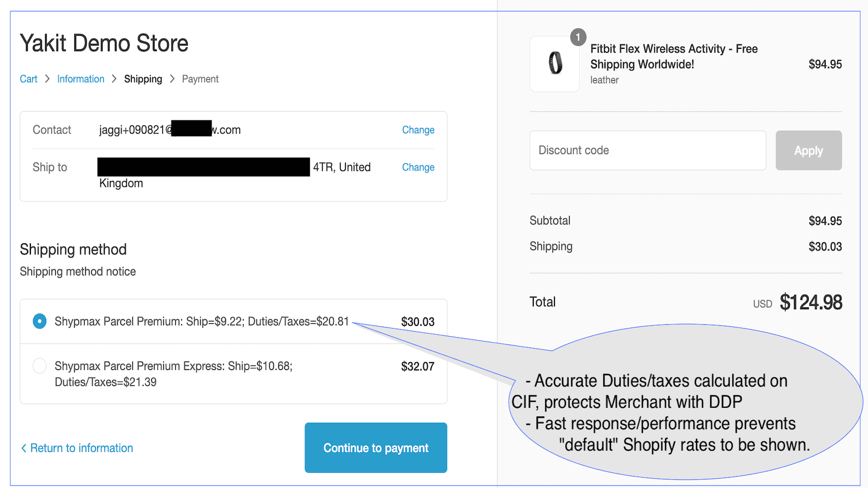Click the chevron between Information and Shipping
868x488 pixels.
click(x=114, y=79)
